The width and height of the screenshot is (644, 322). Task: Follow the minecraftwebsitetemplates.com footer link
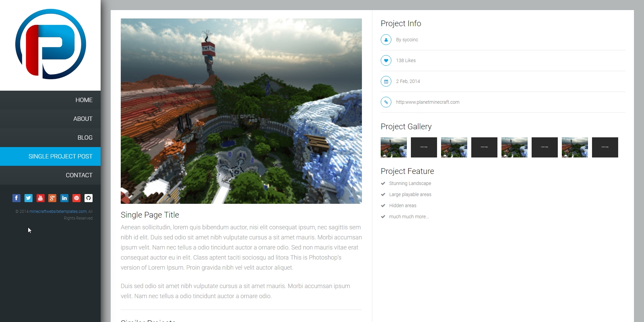pyautogui.click(x=58, y=212)
